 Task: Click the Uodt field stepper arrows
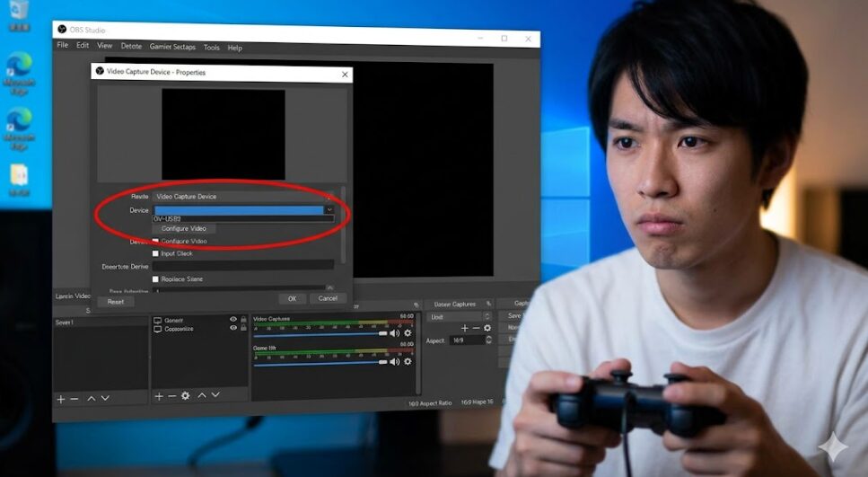(x=487, y=316)
